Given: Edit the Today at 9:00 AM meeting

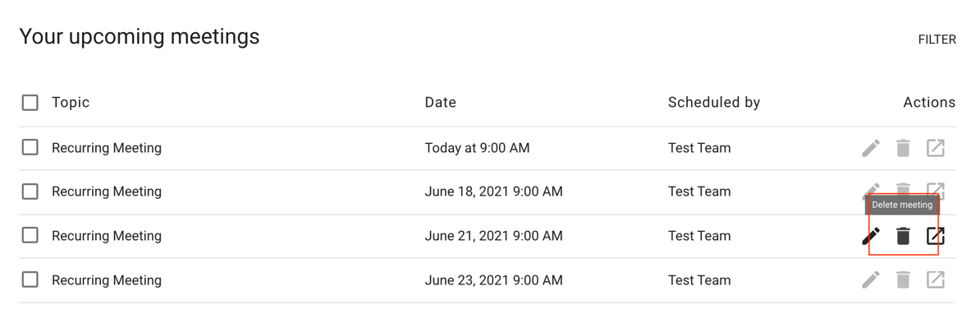Looking at the screenshot, I should 871,148.
